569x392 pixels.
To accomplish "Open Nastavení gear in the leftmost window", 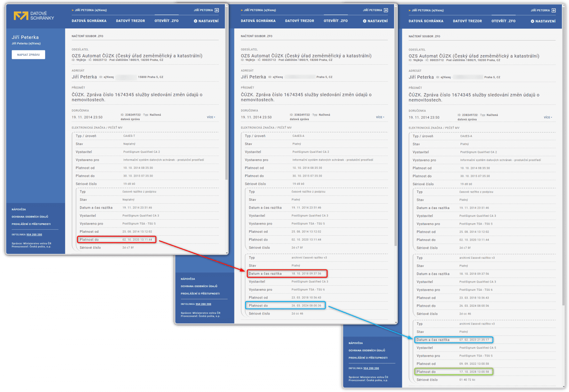I will coord(195,21).
